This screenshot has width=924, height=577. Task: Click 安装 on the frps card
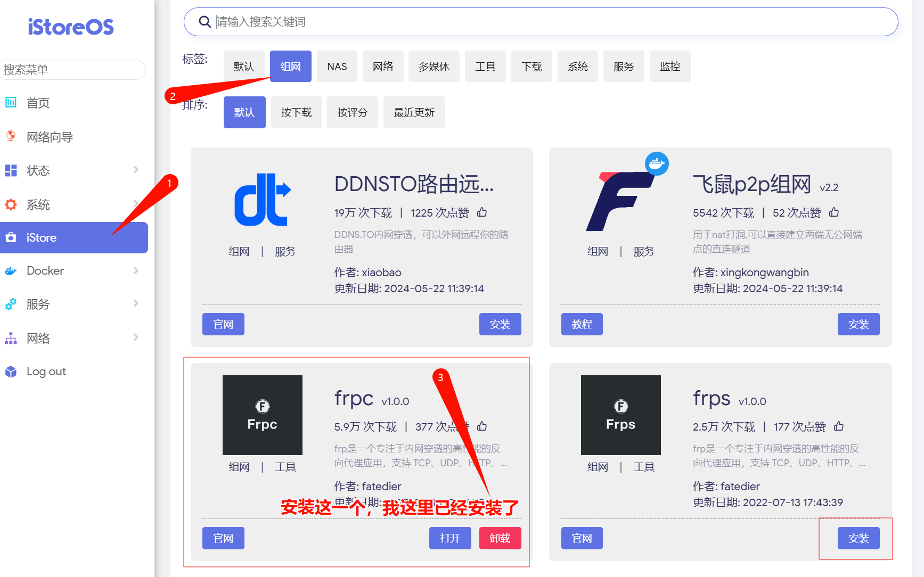click(858, 538)
